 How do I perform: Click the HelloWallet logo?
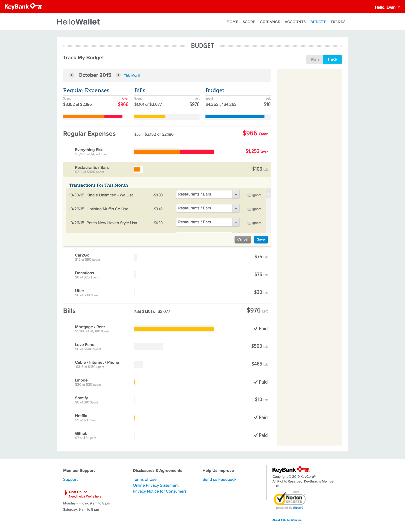click(78, 22)
